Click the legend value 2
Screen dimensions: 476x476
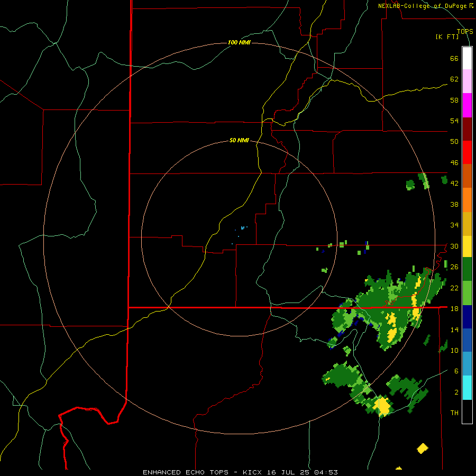(456, 392)
